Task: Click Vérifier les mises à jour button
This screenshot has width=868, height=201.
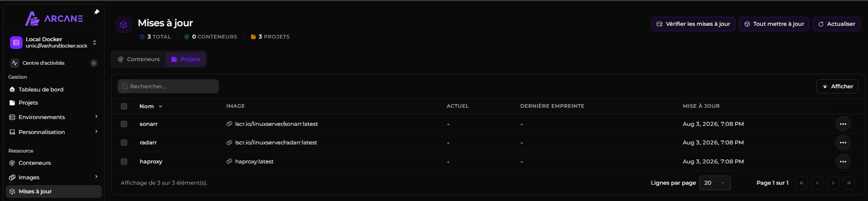Action: tap(693, 24)
